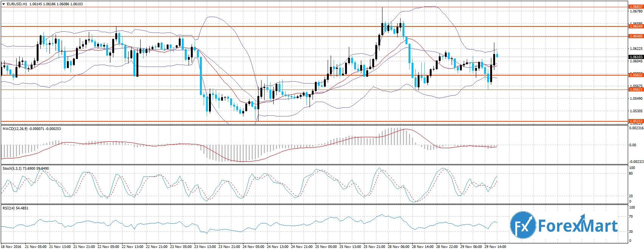This screenshot has width=644, height=251.
Task: Click the 80 level on Stochastic scale
Action: 630,174
